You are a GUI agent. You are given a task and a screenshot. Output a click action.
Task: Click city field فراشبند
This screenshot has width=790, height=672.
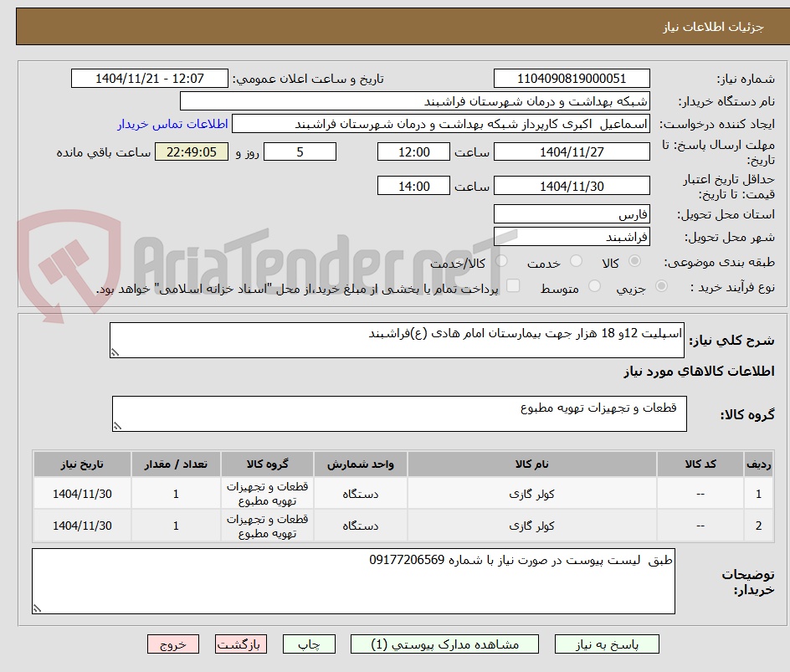(572, 237)
